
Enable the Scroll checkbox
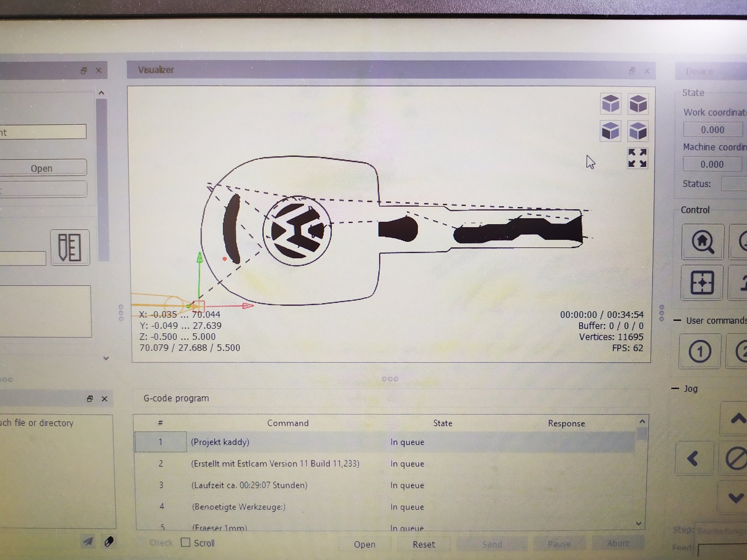[x=186, y=542]
